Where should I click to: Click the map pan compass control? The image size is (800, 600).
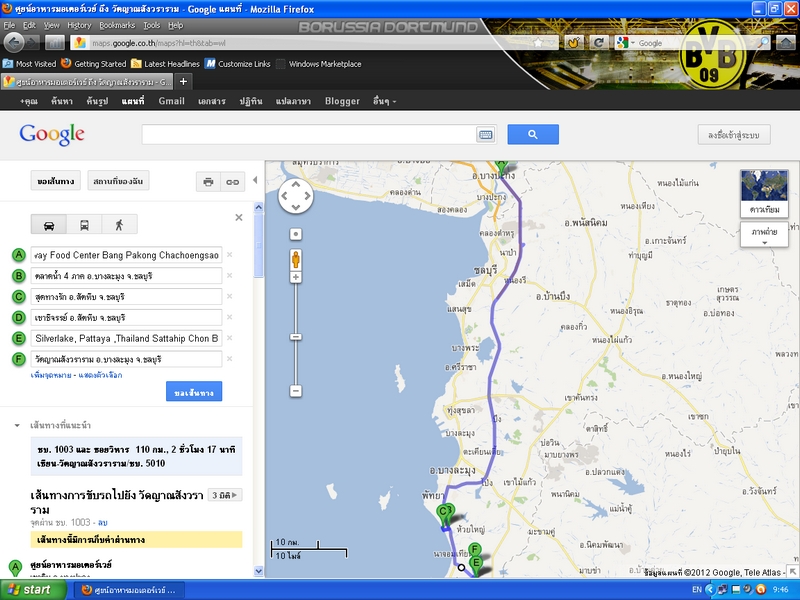[x=296, y=196]
